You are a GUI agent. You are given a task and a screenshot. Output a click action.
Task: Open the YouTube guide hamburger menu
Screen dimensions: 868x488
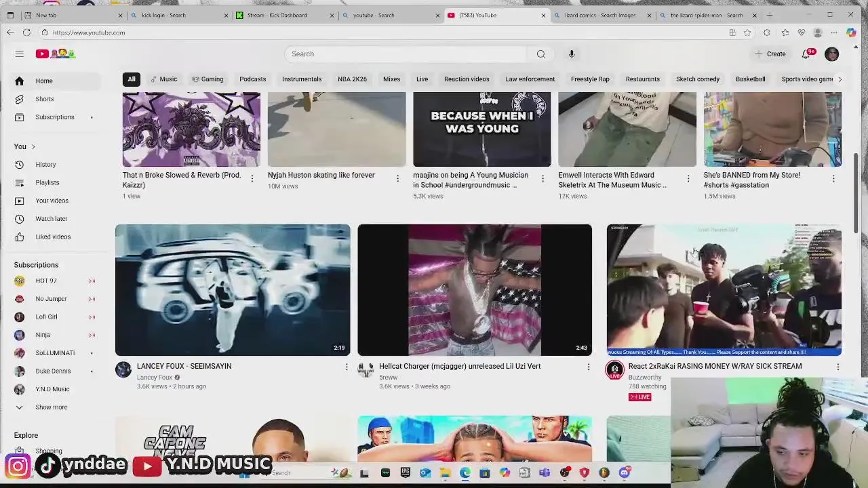click(x=19, y=54)
